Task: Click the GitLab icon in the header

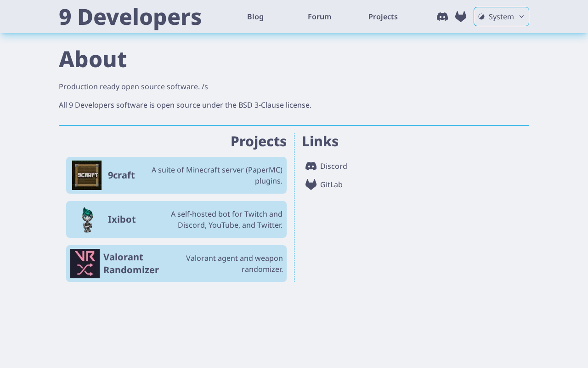Action: pos(461,17)
